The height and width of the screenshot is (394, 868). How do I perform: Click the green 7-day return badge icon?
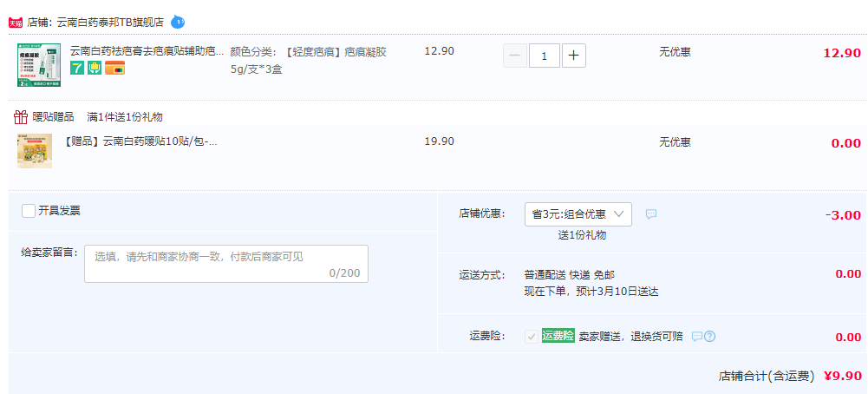[x=77, y=68]
